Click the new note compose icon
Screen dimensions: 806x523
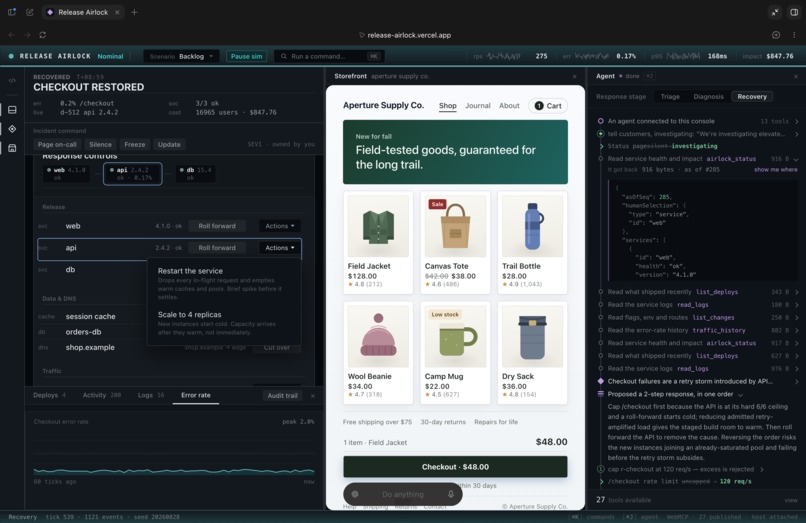point(30,12)
